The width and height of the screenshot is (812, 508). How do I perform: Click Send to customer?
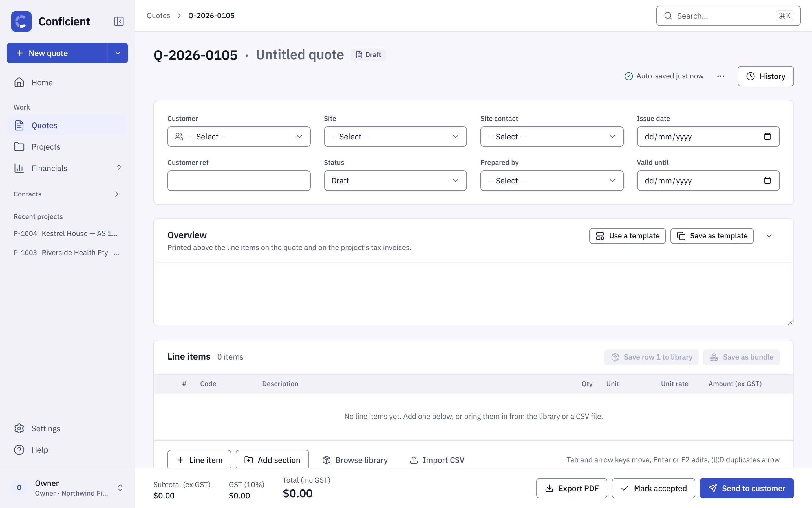747,488
